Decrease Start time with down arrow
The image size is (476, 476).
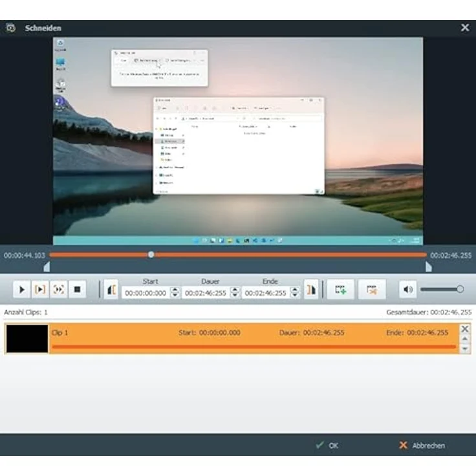click(x=175, y=296)
